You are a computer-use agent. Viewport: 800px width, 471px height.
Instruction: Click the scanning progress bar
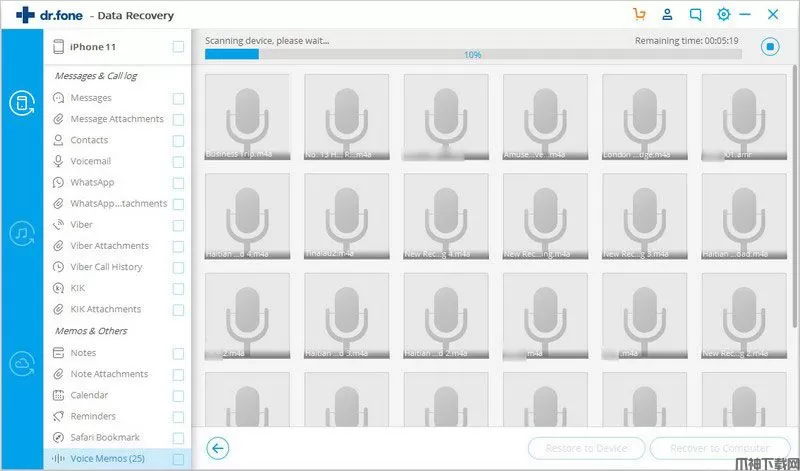click(x=473, y=54)
